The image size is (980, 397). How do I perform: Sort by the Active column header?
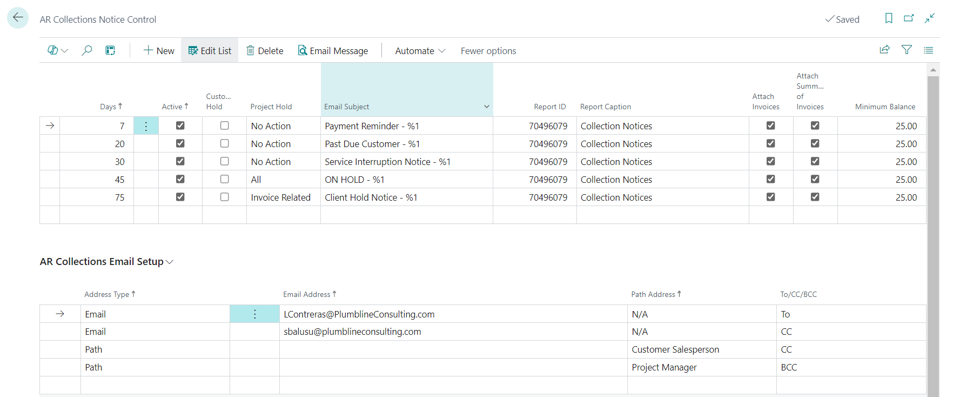tap(175, 107)
